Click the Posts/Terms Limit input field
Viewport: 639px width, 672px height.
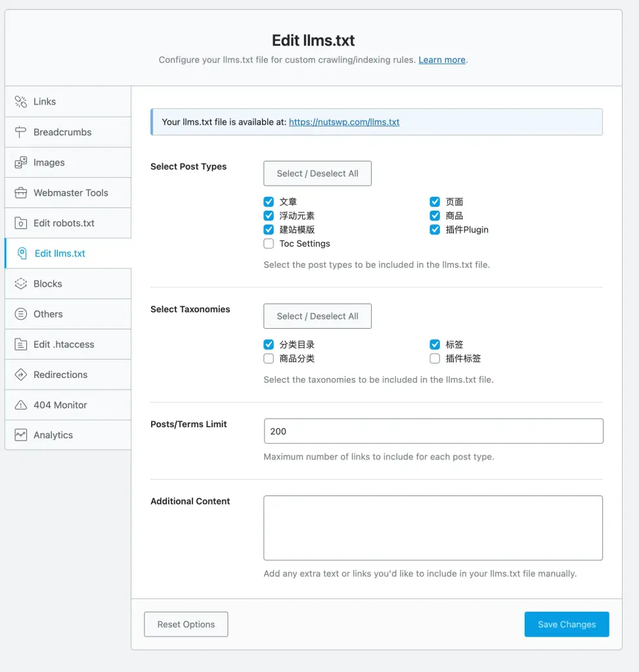[x=433, y=431]
